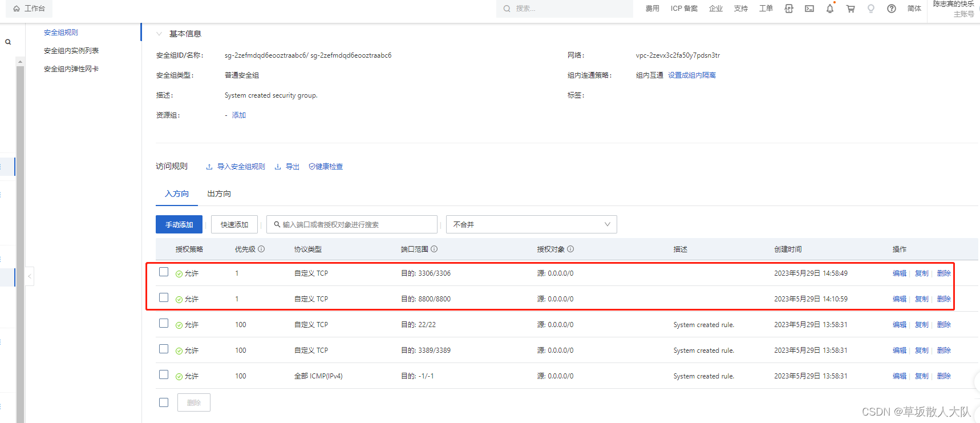Click the 添加 resource group link
The height and width of the screenshot is (423, 980).
point(239,115)
